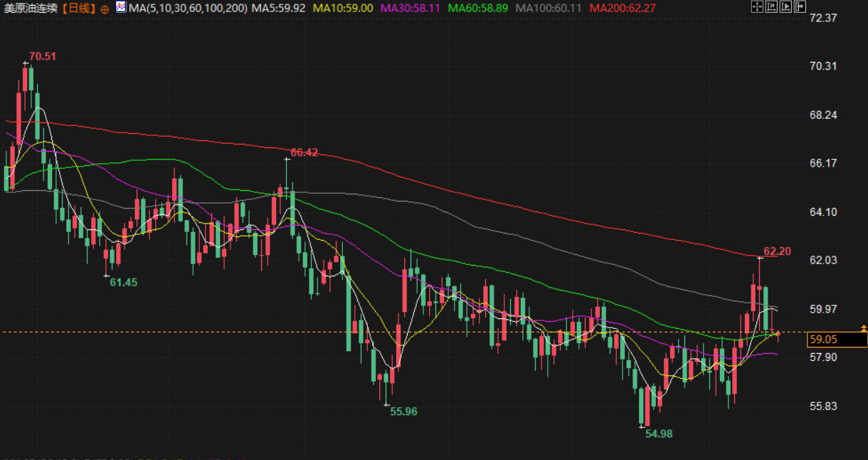The width and height of the screenshot is (868, 460).
Task: Click the MA5:59.92 legend value
Action: coord(279,9)
